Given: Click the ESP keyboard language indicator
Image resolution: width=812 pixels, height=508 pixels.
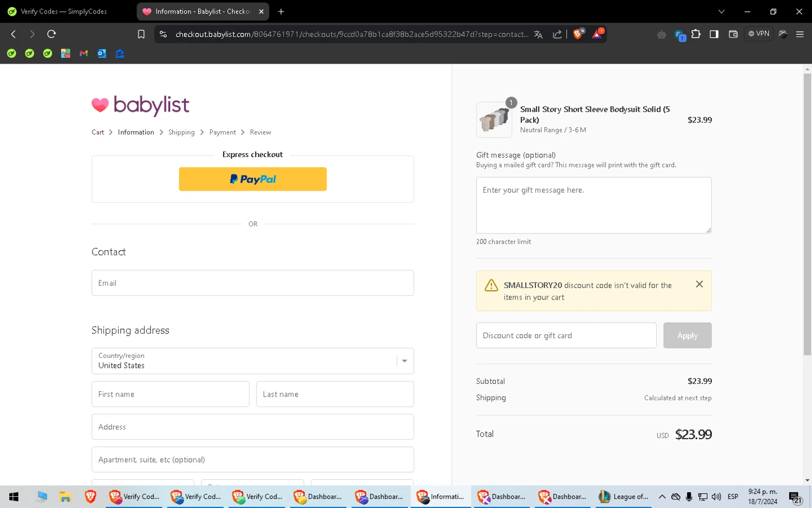Looking at the screenshot, I should click(x=733, y=497).
